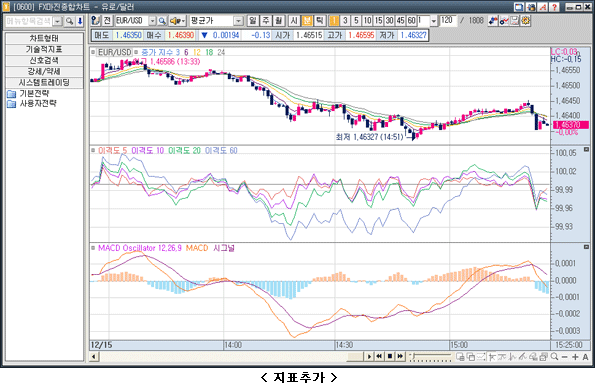The image size is (595, 387).
Task: Click the rewind button in chart controls
Action: [379, 356]
